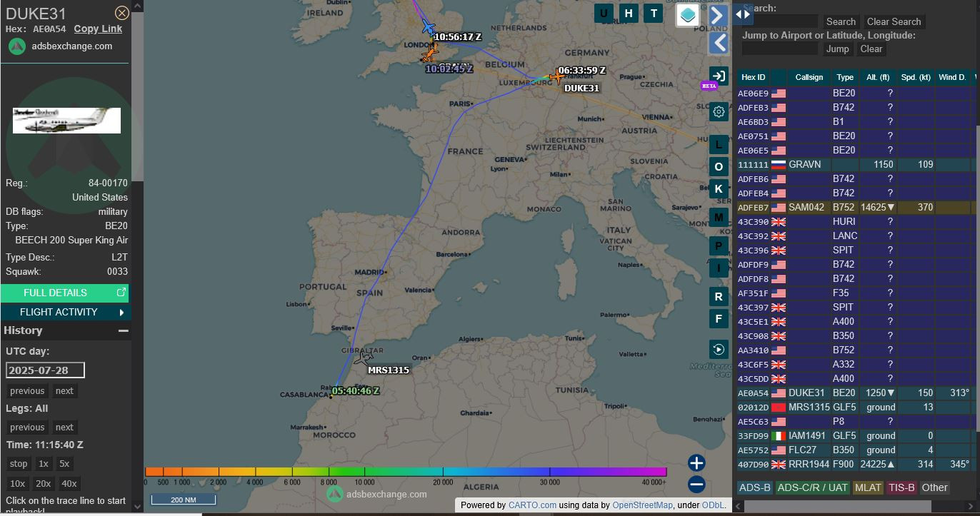Open the map layers selector icon

pyautogui.click(x=688, y=15)
